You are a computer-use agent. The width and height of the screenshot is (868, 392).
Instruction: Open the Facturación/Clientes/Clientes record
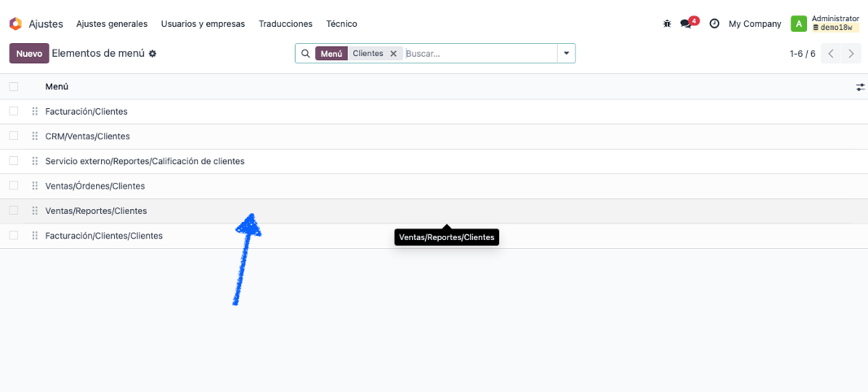pos(104,236)
